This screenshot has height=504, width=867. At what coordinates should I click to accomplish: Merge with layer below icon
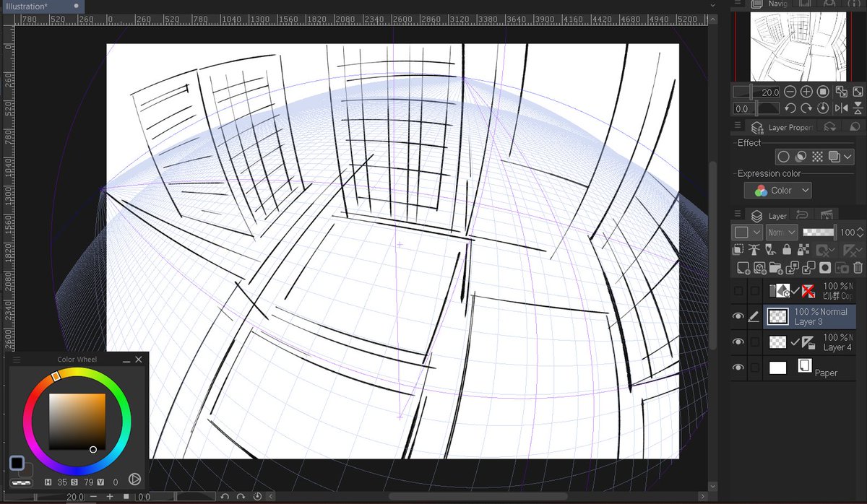pos(808,268)
